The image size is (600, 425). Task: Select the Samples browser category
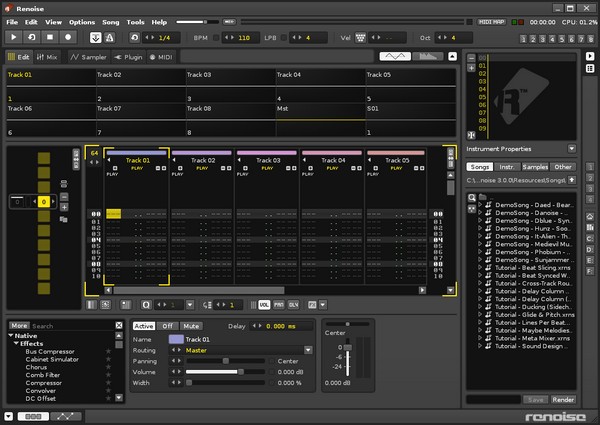[x=535, y=167]
